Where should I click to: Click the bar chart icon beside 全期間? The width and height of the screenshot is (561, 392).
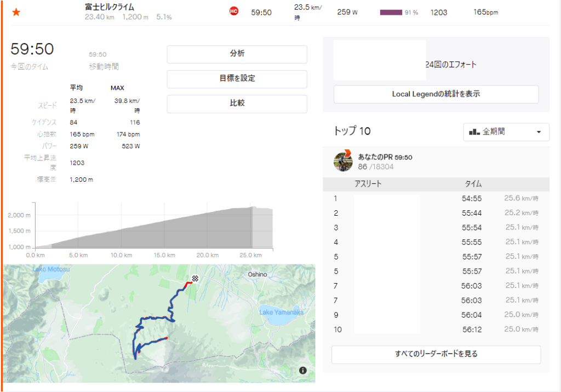(474, 132)
